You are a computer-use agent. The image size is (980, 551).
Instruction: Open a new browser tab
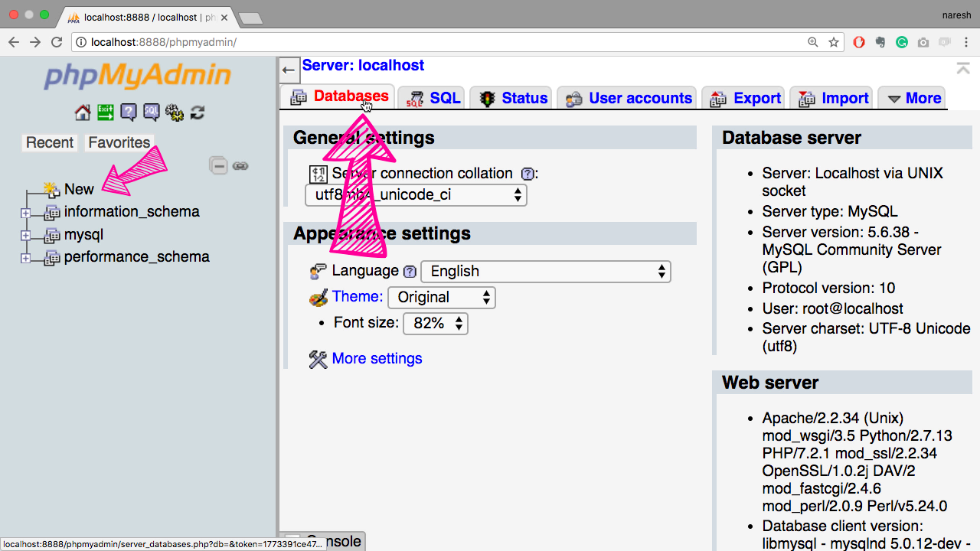(x=250, y=18)
